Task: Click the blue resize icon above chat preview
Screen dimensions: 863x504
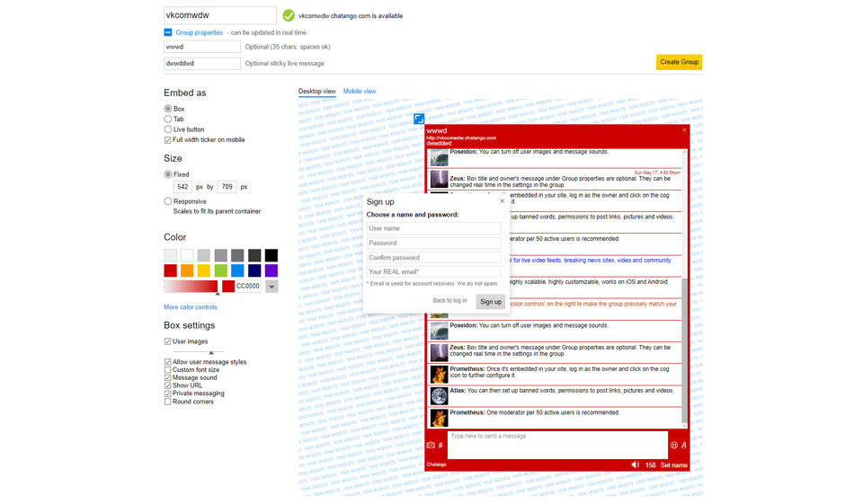Action: click(x=419, y=119)
